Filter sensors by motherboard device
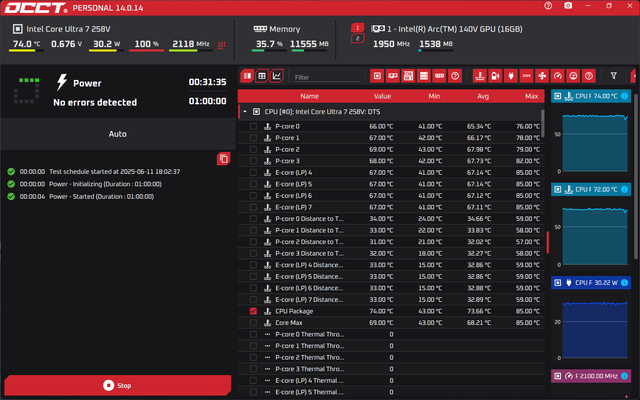Image resolution: width=640 pixels, height=400 pixels. click(408, 76)
